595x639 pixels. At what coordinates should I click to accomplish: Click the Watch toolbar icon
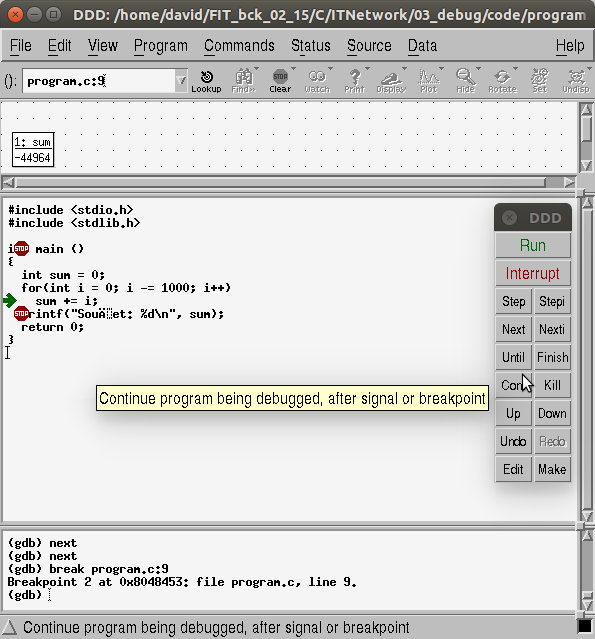[317, 81]
